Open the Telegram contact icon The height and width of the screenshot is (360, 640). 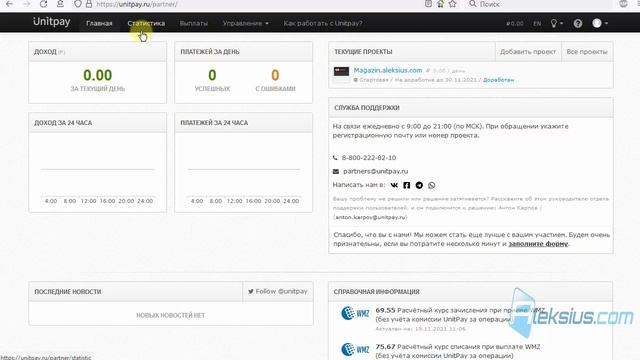[419, 185]
